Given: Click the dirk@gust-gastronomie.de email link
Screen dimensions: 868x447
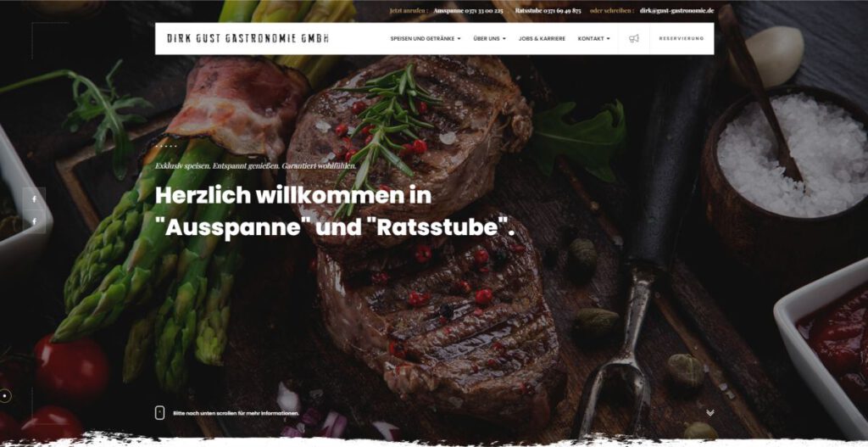Looking at the screenshot, I should click(x=676, y=10).
